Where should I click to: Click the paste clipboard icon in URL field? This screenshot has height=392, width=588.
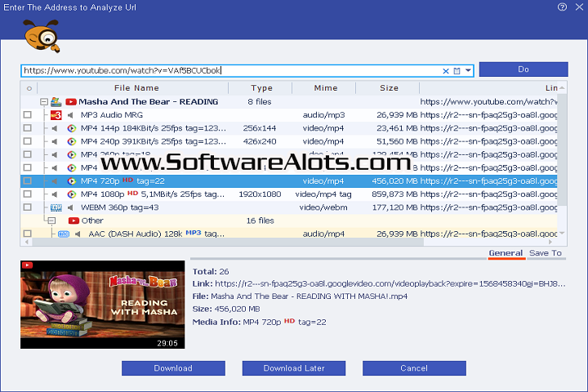(457, 71)
